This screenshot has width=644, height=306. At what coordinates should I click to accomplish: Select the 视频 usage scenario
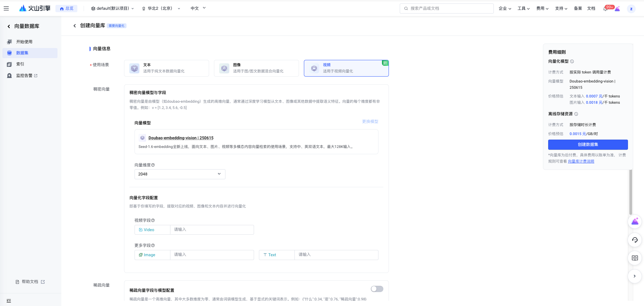(346, 68)
